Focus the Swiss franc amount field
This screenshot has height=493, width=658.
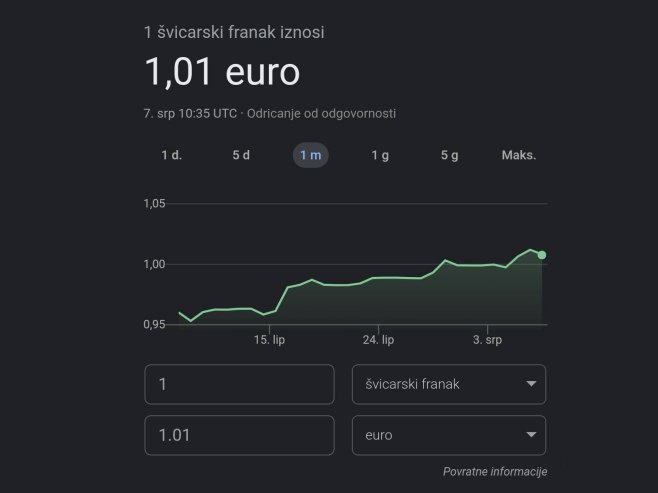[x=239, y=384]
